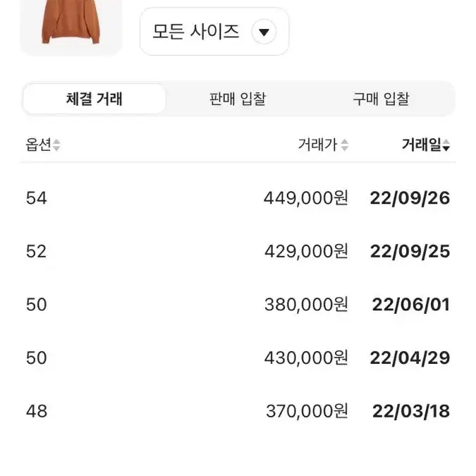Switch to the 판매 입찰 tab
The height and width of the screenshot is (476, 476).
click(238, 99)
